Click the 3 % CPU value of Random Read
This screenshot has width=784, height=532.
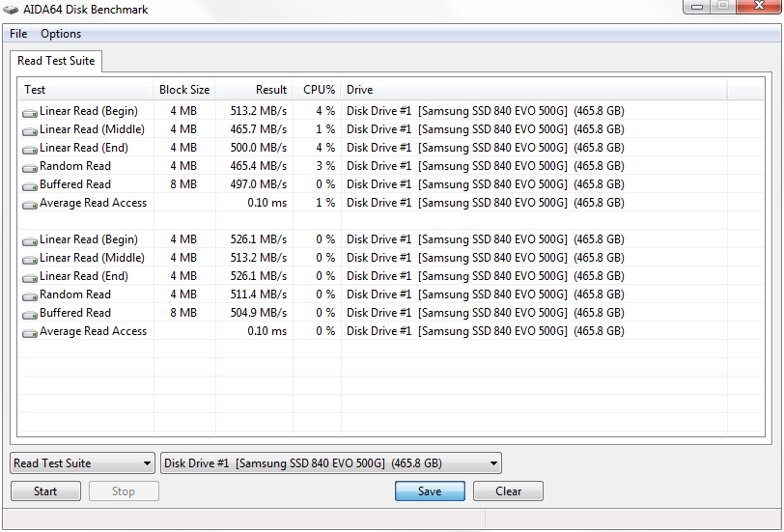pyautogui.click(x=325, y=166)
